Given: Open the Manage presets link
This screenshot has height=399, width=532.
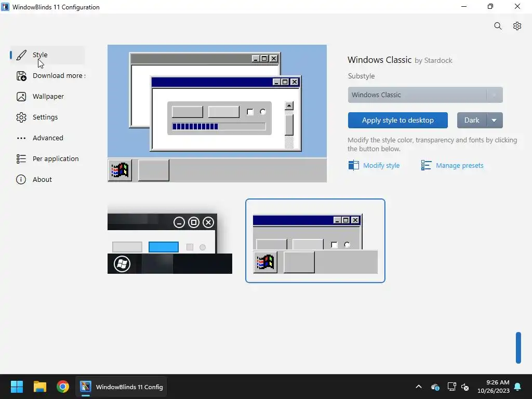Looking at the screenshot, I should (460, 166).
